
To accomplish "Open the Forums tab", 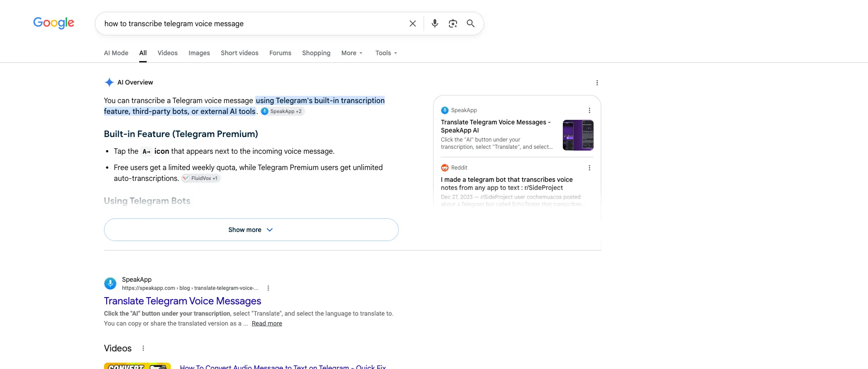I will [280, 53].
